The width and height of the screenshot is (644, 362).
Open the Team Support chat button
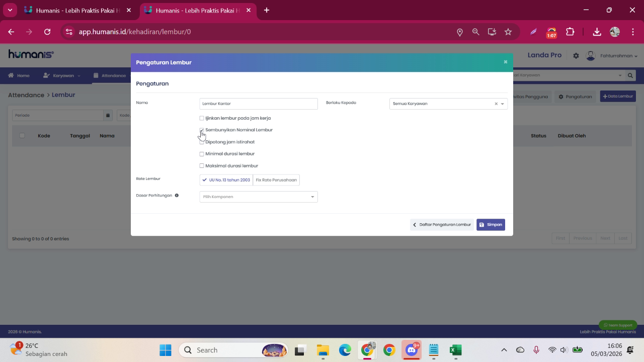click(618, 325)
